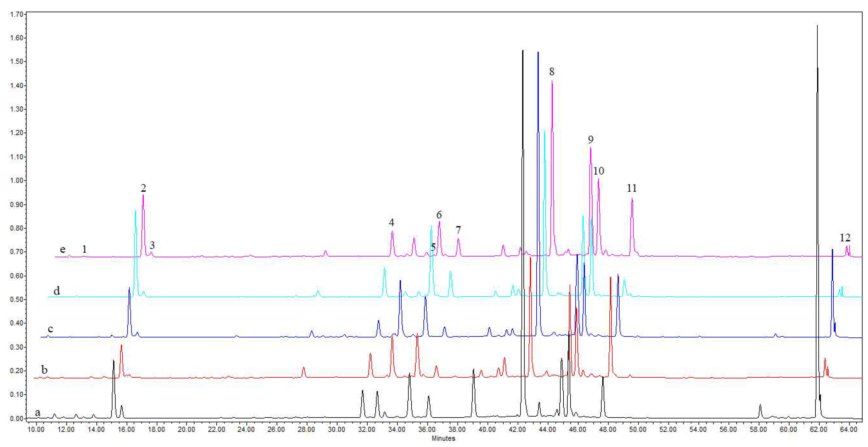Click peak label 9 on trace e
This screenshot has width=868, height=447.
coord(590,139)
